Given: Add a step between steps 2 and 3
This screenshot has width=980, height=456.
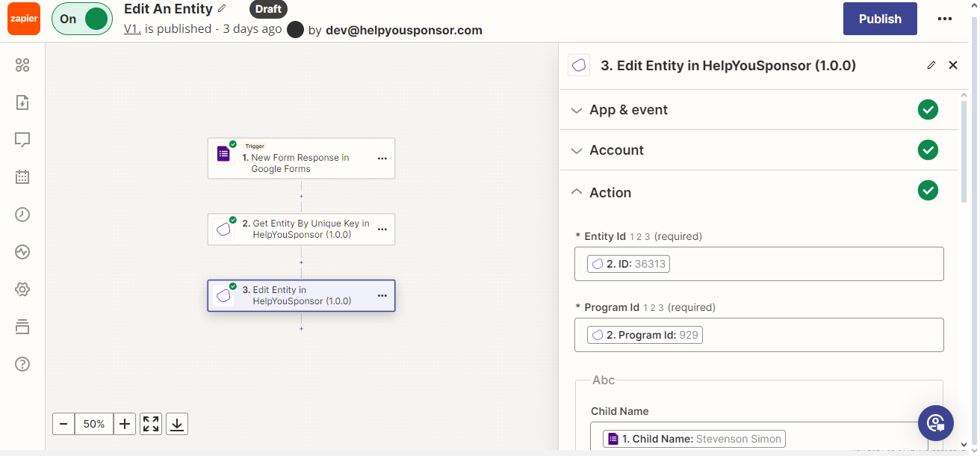Looking at the screenshot, I should 301,262.
